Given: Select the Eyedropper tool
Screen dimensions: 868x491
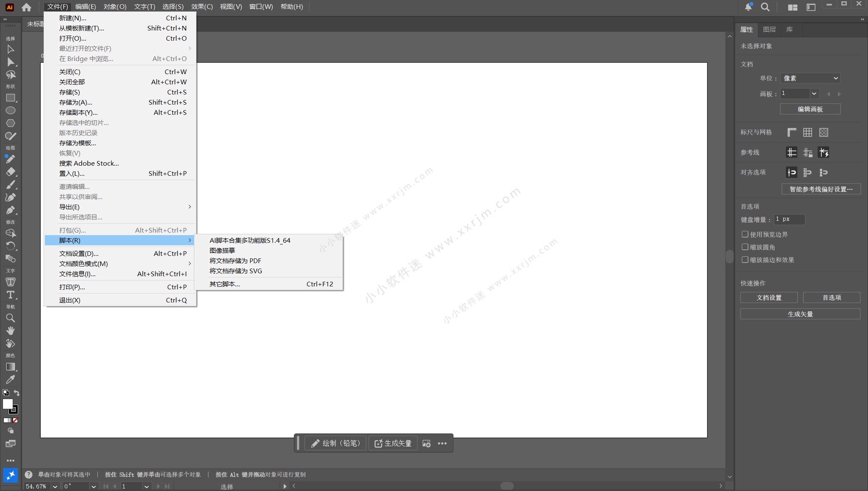Looking at the screenshot, I should [11, 380].
